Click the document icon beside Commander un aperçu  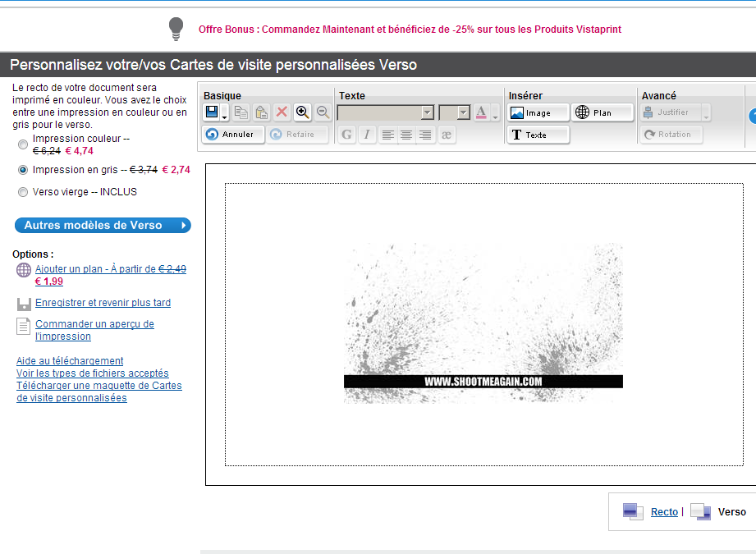(23, 327)
